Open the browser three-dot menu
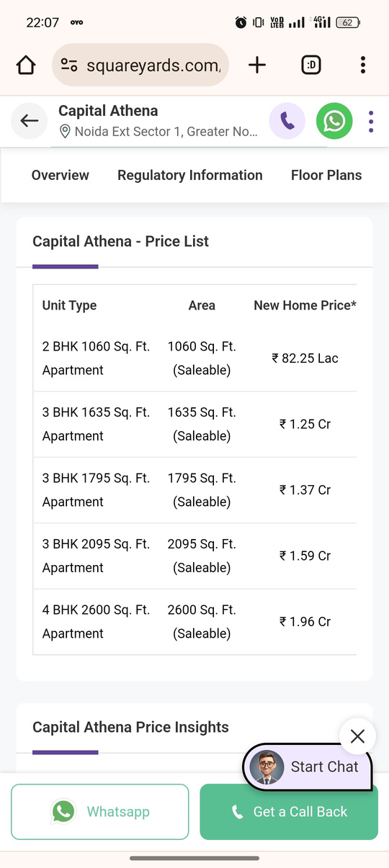This screenshot has height=868, width=389. pos(363,65)
